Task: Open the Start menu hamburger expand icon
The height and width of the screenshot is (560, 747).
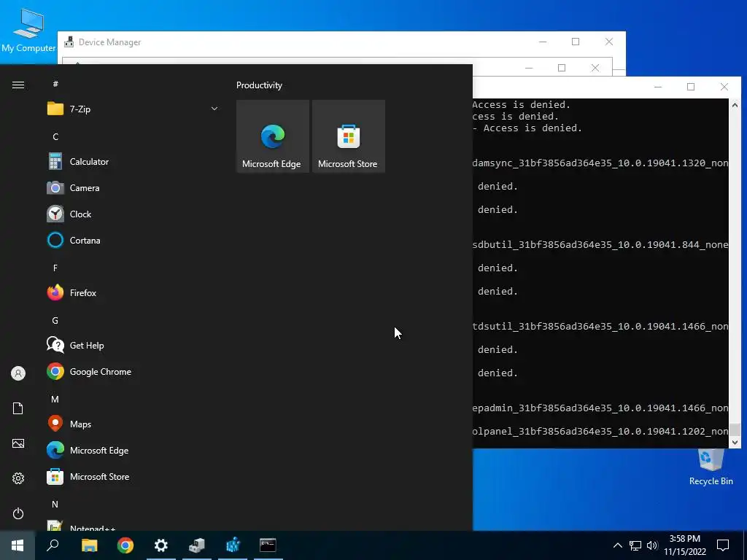Action: (x=18, y=85)
